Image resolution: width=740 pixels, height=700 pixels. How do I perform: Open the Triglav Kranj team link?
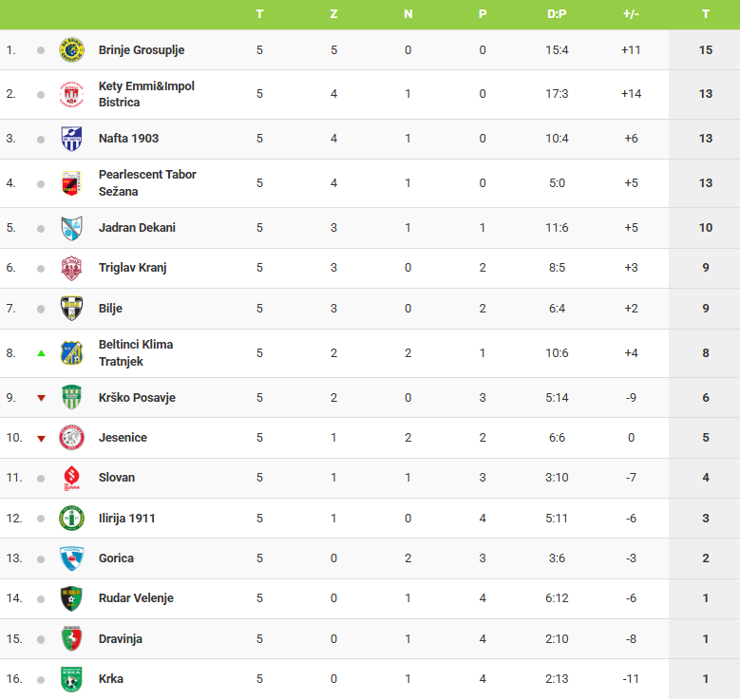[x=133, y=268]
